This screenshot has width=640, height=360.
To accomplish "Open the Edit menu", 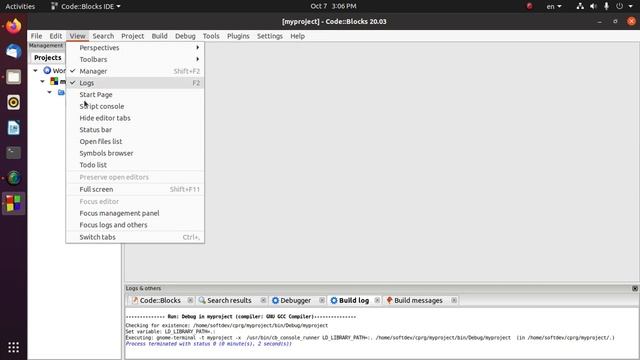I will point(56,36).
